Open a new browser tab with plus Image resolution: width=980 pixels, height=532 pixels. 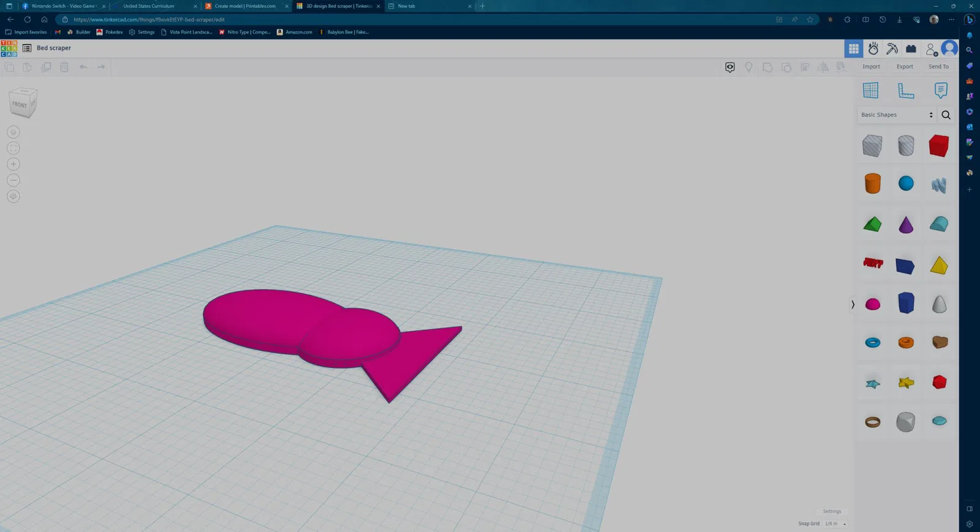click(483, 6)
